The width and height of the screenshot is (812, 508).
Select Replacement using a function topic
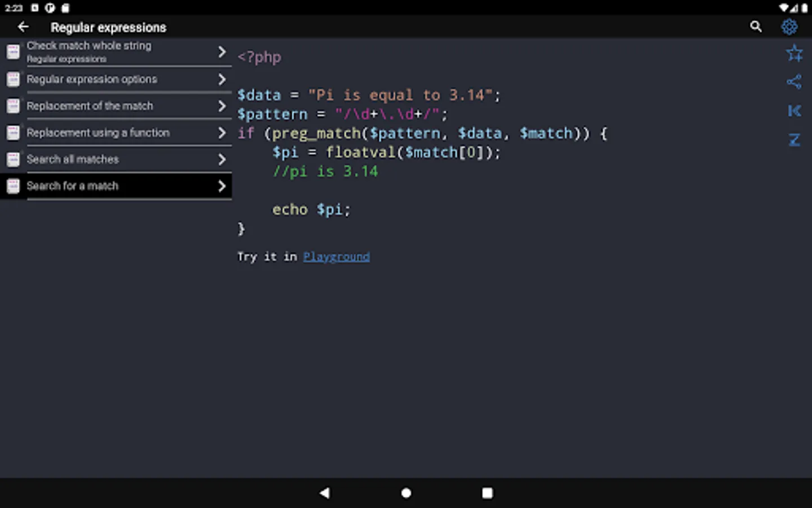116,133
